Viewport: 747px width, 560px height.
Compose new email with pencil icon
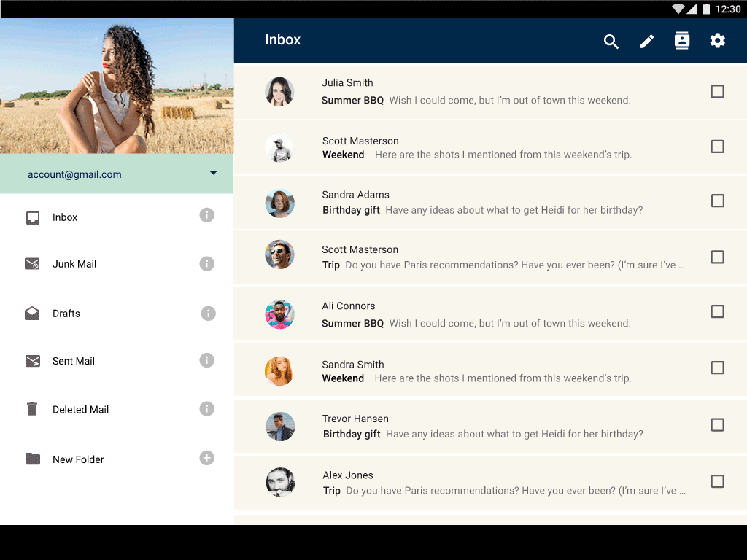click(647, 42)
